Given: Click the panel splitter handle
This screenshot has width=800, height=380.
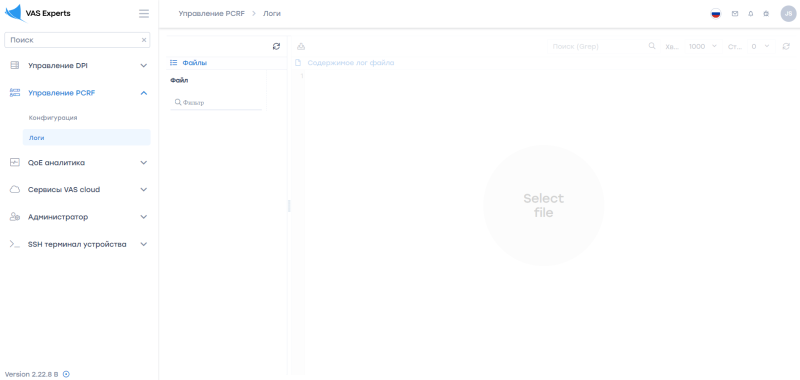Looking at the screenshot, I should click(289, 206).
